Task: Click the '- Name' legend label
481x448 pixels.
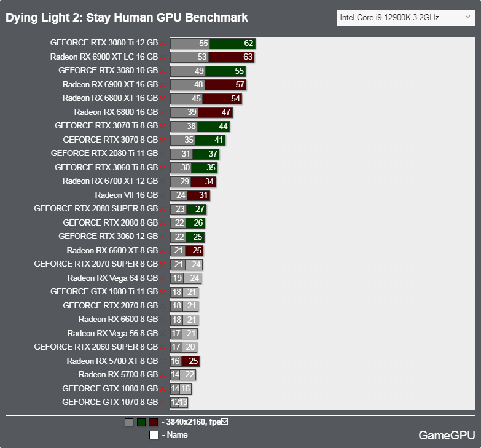Action: point(174,435)
